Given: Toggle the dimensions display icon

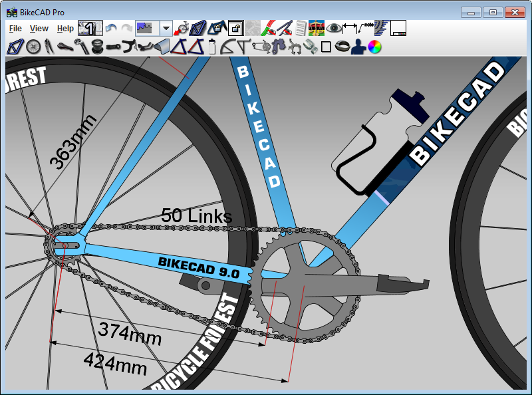Looking at the screenshot, I should (x=349, y=28).
